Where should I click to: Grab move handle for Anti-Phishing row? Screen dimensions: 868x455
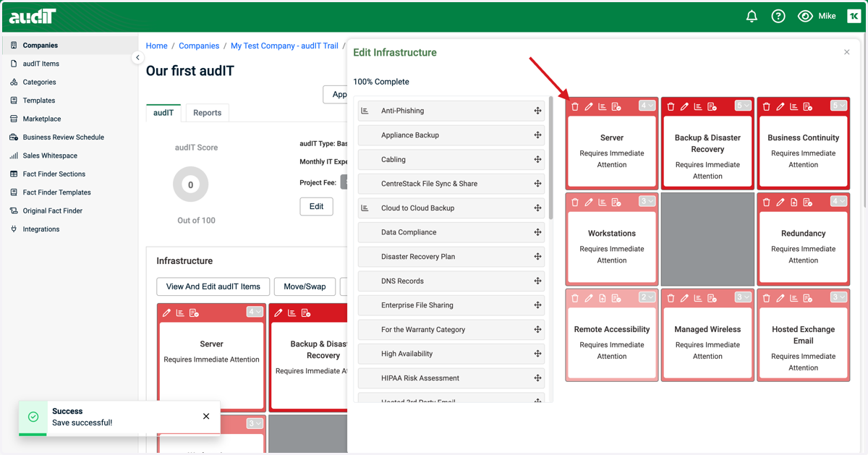pos(537,111)
